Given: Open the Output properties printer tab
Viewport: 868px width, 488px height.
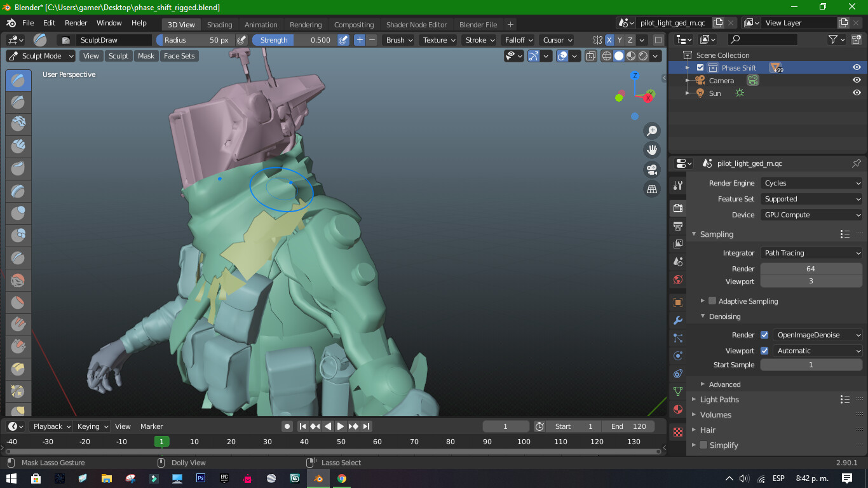Looking at the screenshot, I should point(678,226).
